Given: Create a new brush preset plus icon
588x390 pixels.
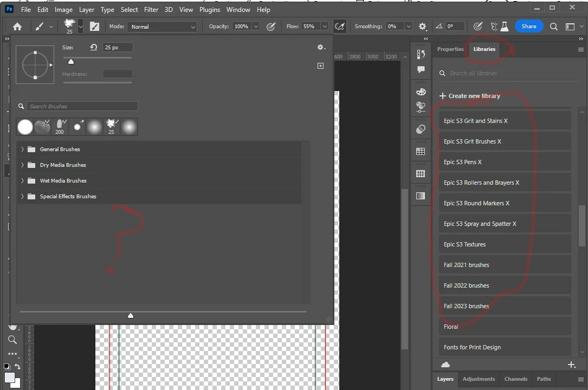Looking at the screenshot, I should pos(321,66).
